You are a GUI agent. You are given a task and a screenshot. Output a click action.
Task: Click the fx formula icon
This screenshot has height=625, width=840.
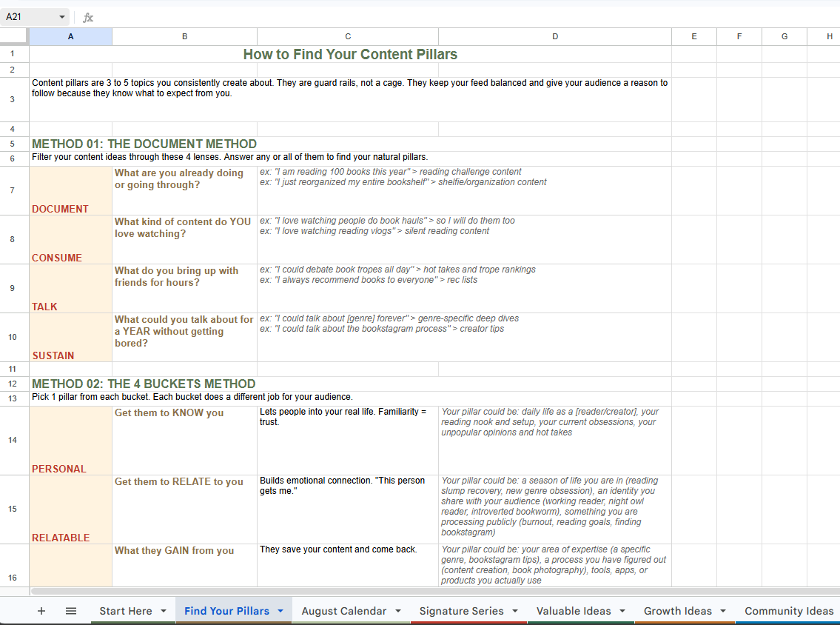[x=88, y=17]
